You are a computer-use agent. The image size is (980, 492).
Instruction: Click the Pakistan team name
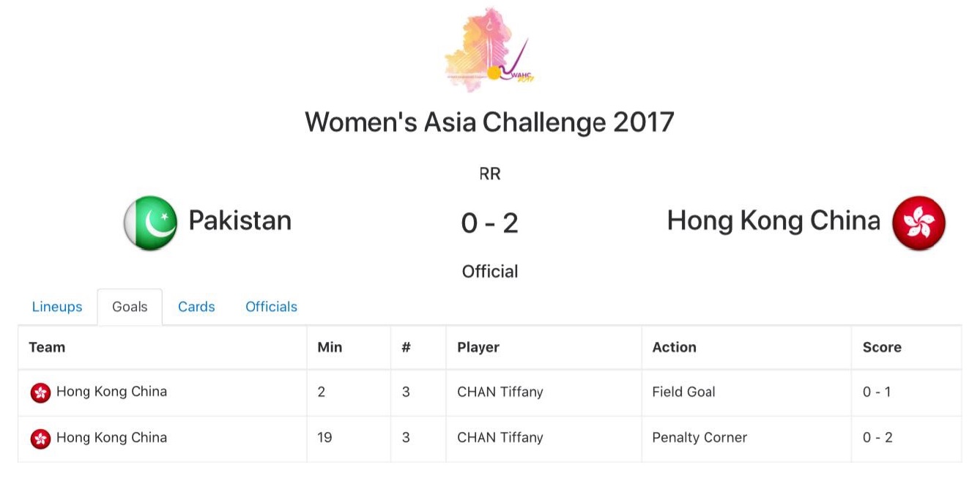(240, 220)
